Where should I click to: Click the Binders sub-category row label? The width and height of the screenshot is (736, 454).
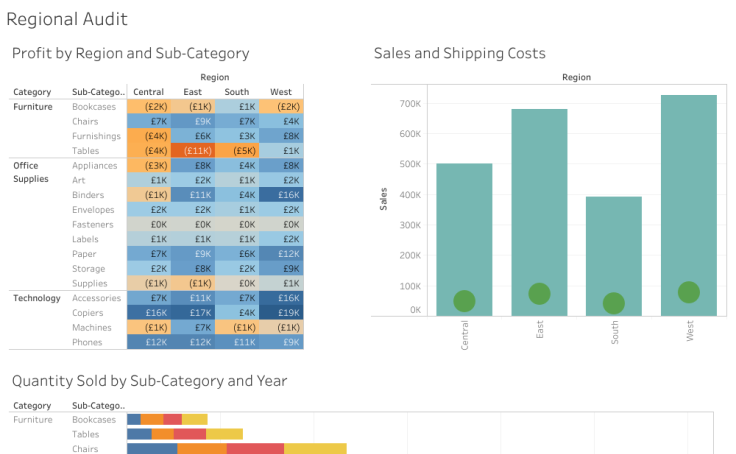point(87,195)
